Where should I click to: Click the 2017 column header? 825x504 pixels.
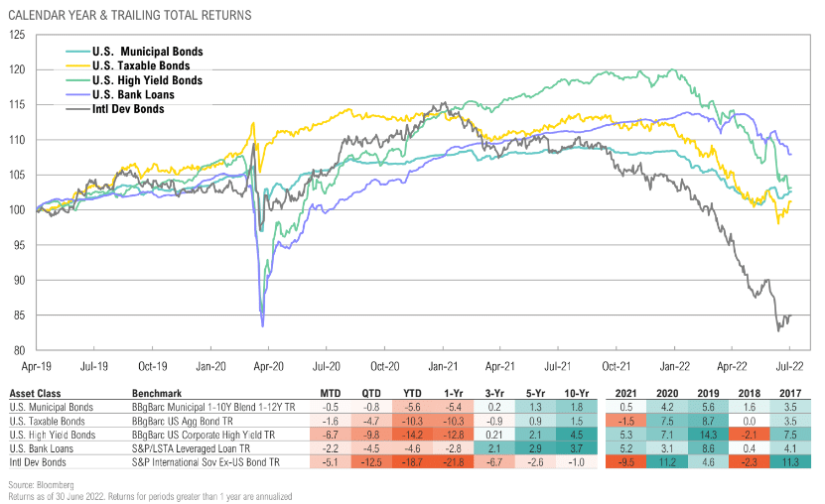(790, 393)
